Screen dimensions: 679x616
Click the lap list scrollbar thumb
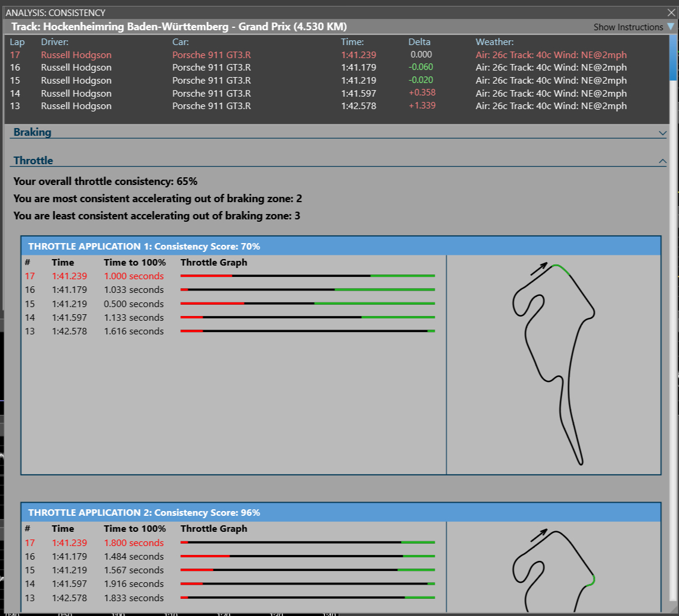(673, 58)
